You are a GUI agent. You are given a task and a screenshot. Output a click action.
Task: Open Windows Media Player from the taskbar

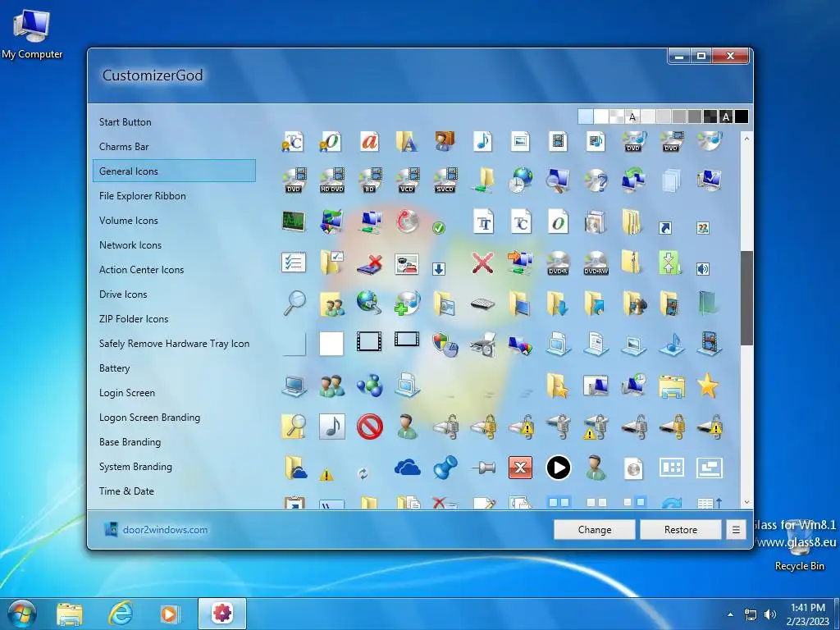point(169,614)
